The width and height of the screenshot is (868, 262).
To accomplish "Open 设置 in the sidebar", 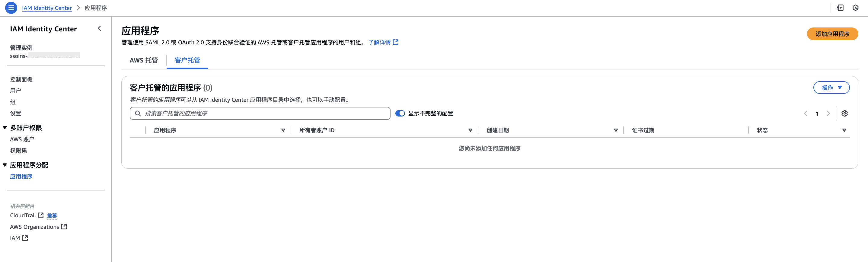I will coord(15,113).
